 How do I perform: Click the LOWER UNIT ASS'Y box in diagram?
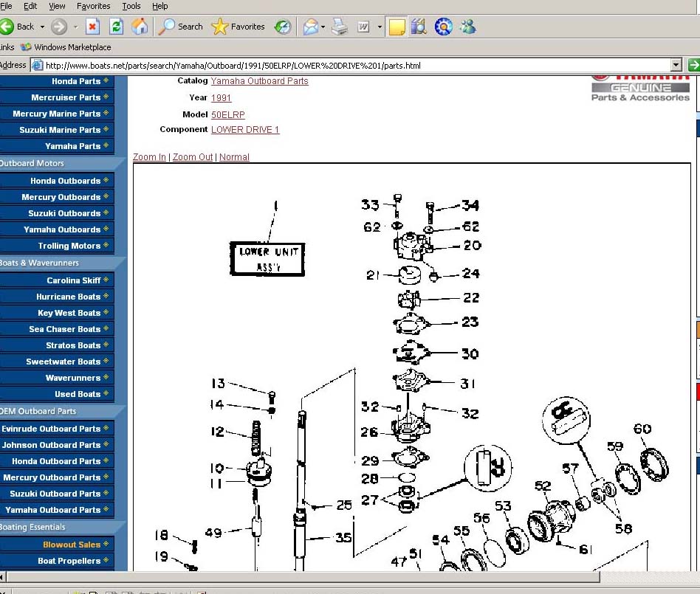point(267,259)
